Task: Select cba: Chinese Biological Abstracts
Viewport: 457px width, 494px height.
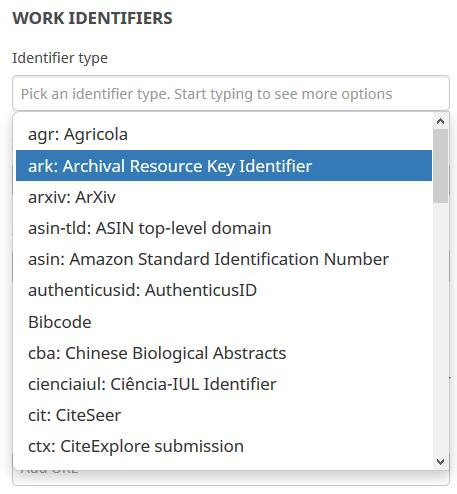Action: coord(224,353)
